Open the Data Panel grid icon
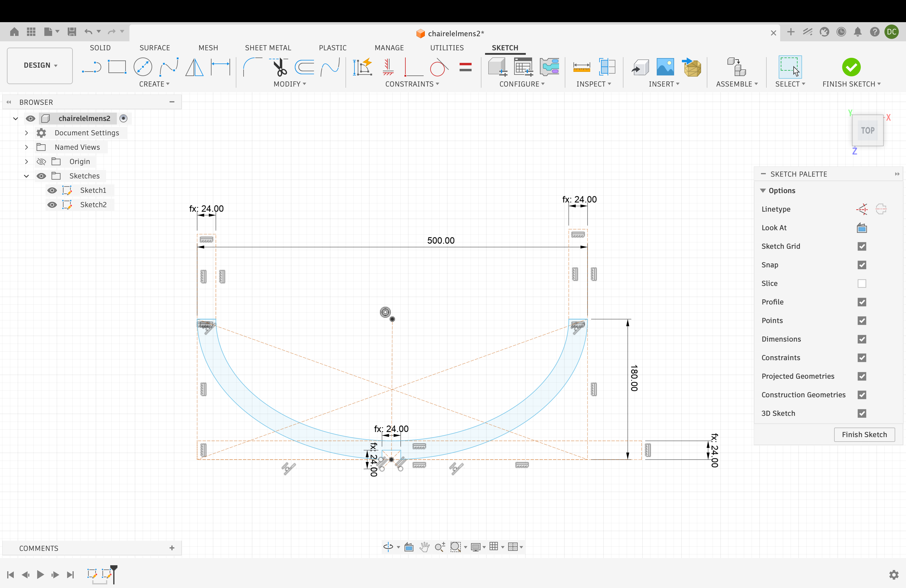 (31, 31)
